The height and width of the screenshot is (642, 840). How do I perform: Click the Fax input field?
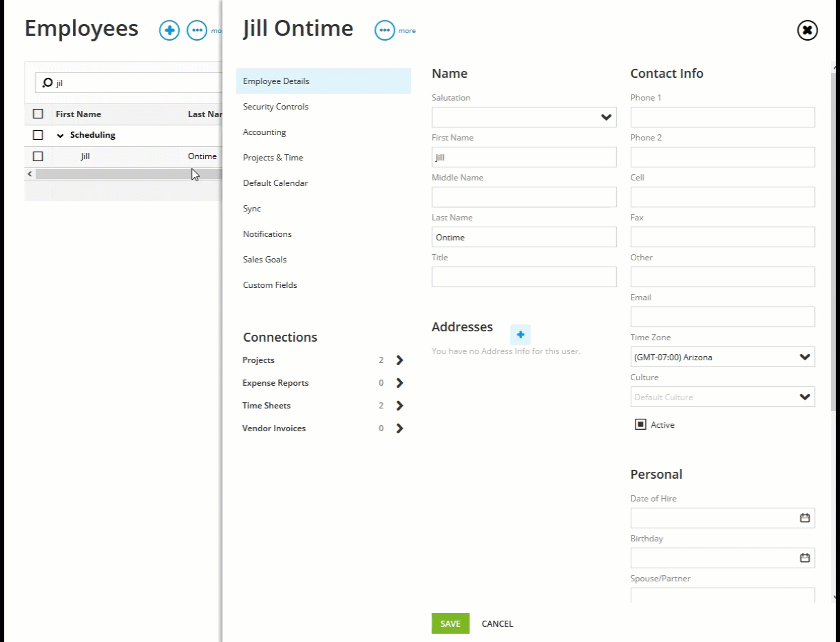point(722,237)
